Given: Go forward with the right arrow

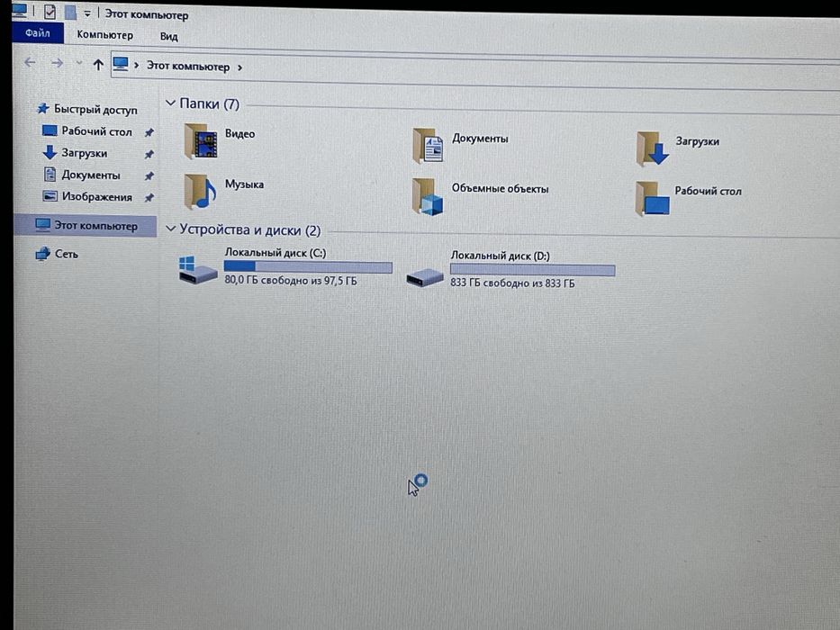Looking at the screenshot, I should (57, 63).
